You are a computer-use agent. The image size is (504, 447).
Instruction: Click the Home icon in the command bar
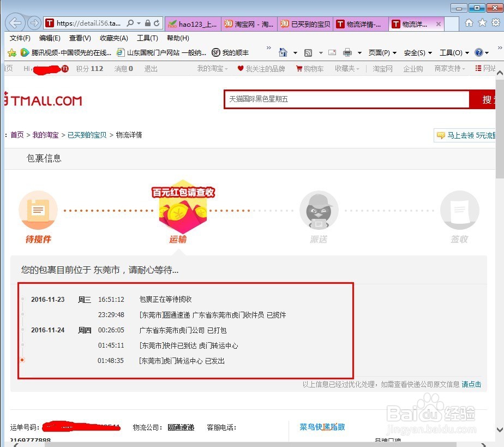[x=283, y=52]
